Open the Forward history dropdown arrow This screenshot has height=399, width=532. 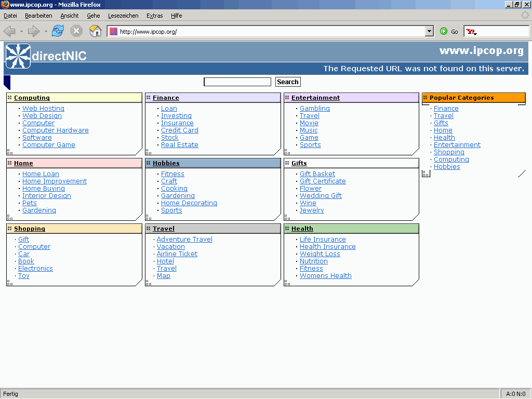tap(46, 32)
